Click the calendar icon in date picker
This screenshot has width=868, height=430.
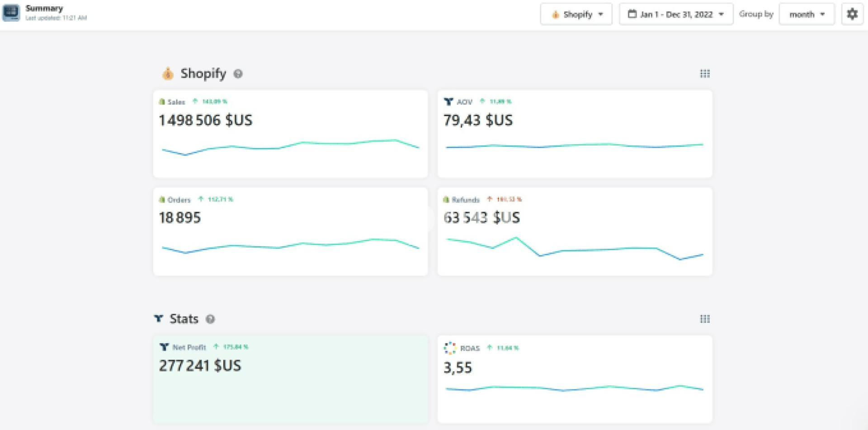point(632,14)
